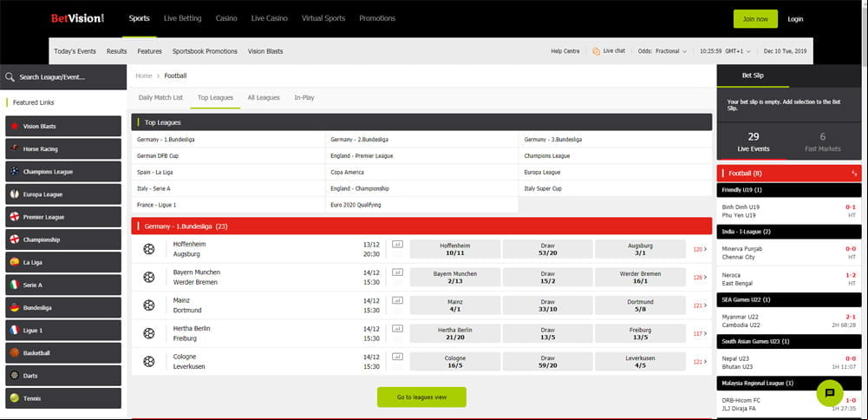Bet on Dortmund at 5/8
The width and height of the screenshot is (868, 420).
[x=640, y=305]
